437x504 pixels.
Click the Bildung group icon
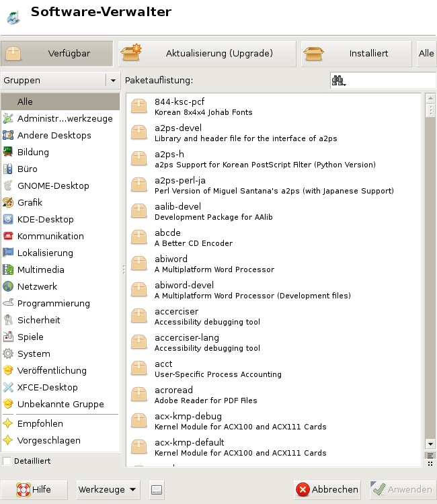tap(8, 152)
